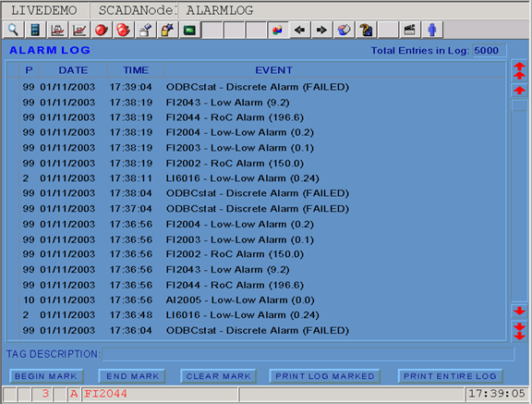This screenshot has height=404, width=532.
Task: Click the blue person user icon
Action: tap(432, 30)
